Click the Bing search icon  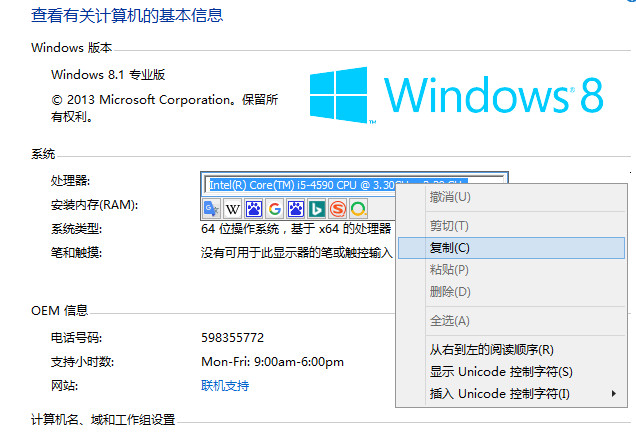tap(316, 209)
